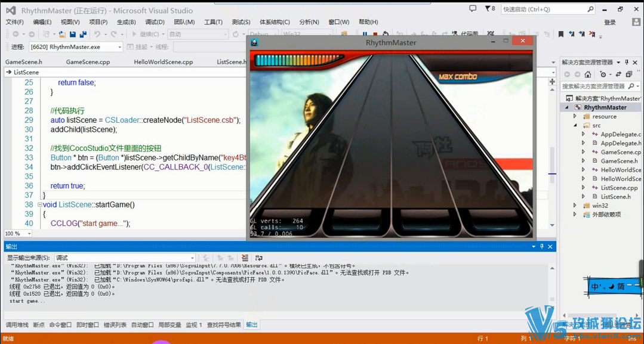644x344 pixels.
Task: Pause debugging with the break-all icon
Action: (x=365, y=34)
